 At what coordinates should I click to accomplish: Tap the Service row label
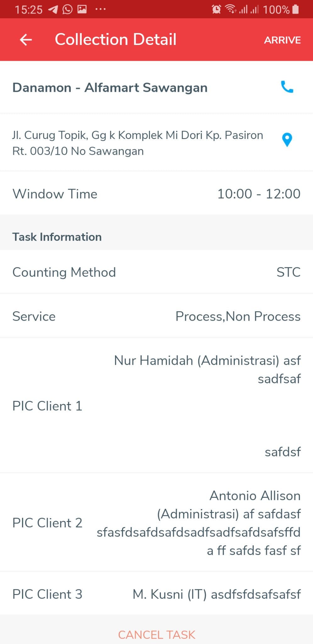pos(34,316)
